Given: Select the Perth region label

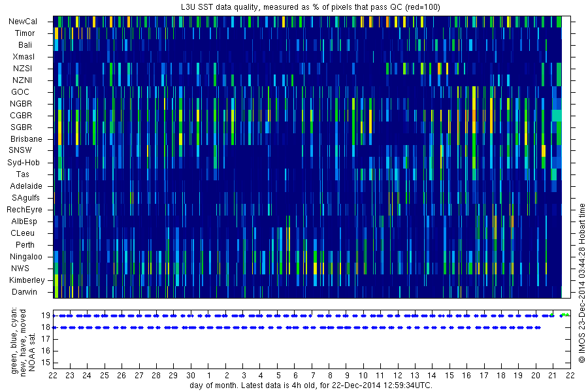Looking at the screenshot, I should (25, 245).
